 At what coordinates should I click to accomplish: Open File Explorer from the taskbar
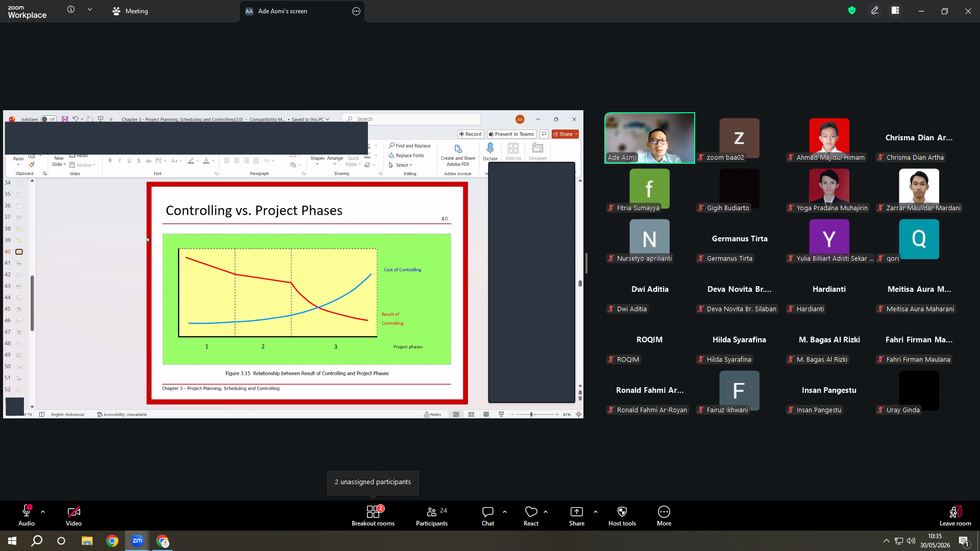pyautogui.click(x=87, y=541)
